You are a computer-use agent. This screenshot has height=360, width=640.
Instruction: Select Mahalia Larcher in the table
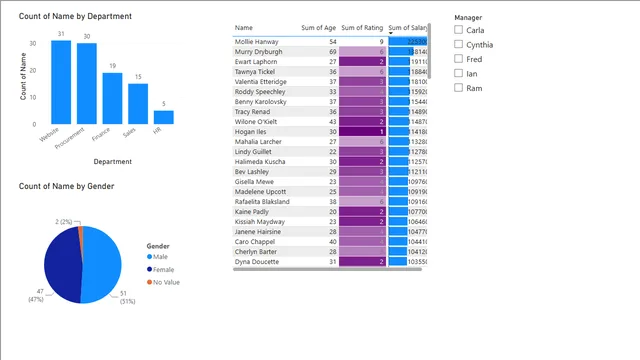pos(258,142)
